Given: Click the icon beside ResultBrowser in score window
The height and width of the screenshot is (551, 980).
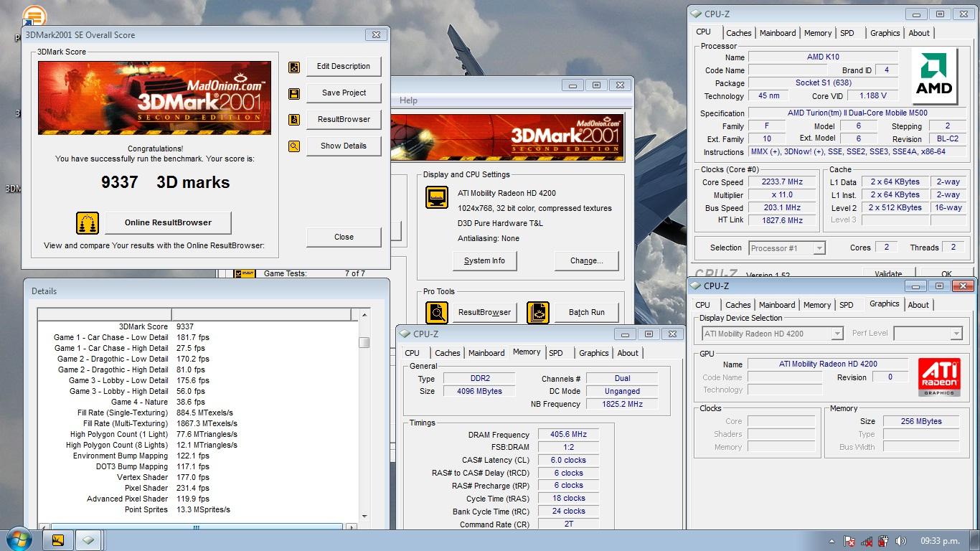Looking at the screenshot, I should click(x=294, y=120).
